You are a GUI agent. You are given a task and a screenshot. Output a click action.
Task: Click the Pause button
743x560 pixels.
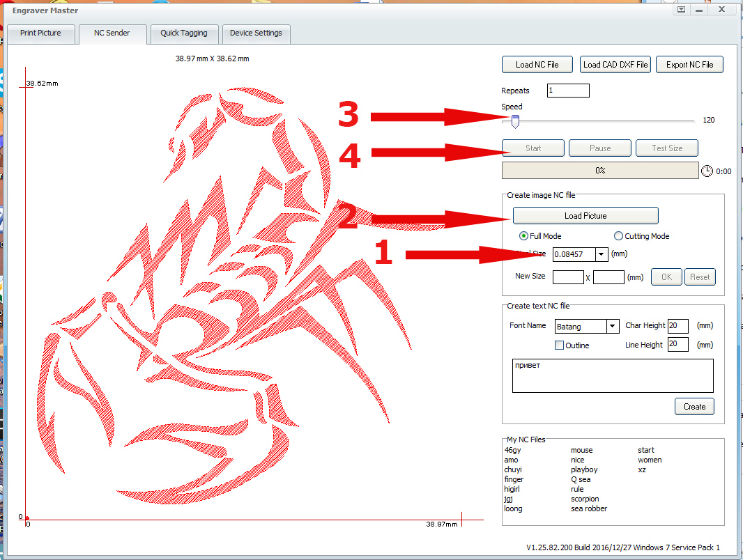(x=600, y=148)
